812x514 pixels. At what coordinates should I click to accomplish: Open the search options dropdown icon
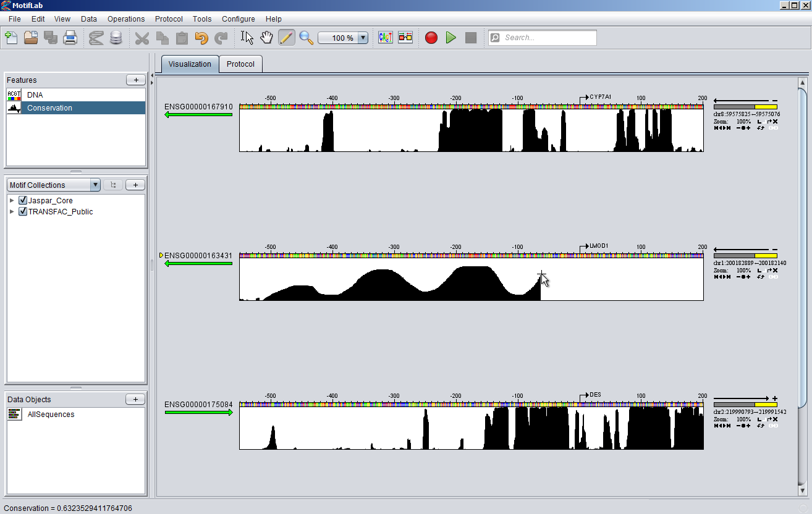pyautogui.click(x=495, y=38)
